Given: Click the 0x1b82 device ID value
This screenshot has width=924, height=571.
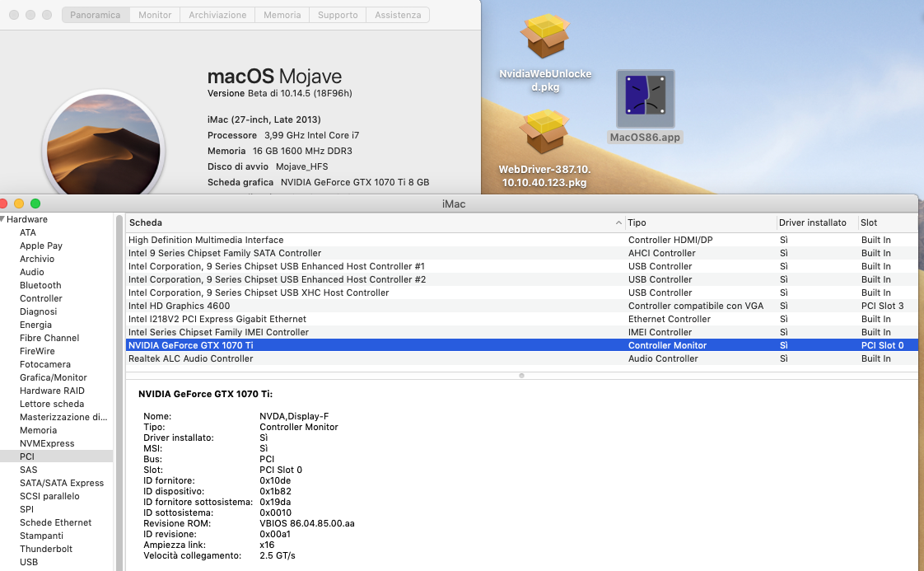Looking at the screenshot, I should [275, 491].
